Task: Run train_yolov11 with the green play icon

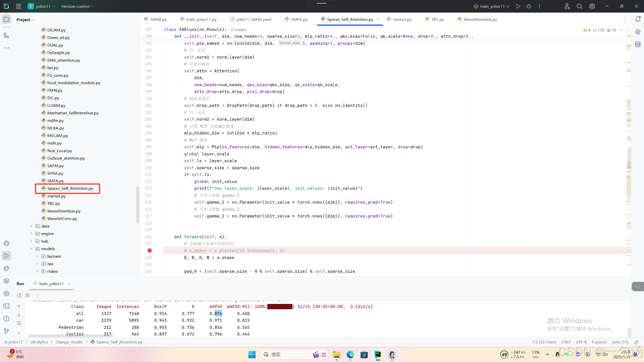Action: (518, 6)
